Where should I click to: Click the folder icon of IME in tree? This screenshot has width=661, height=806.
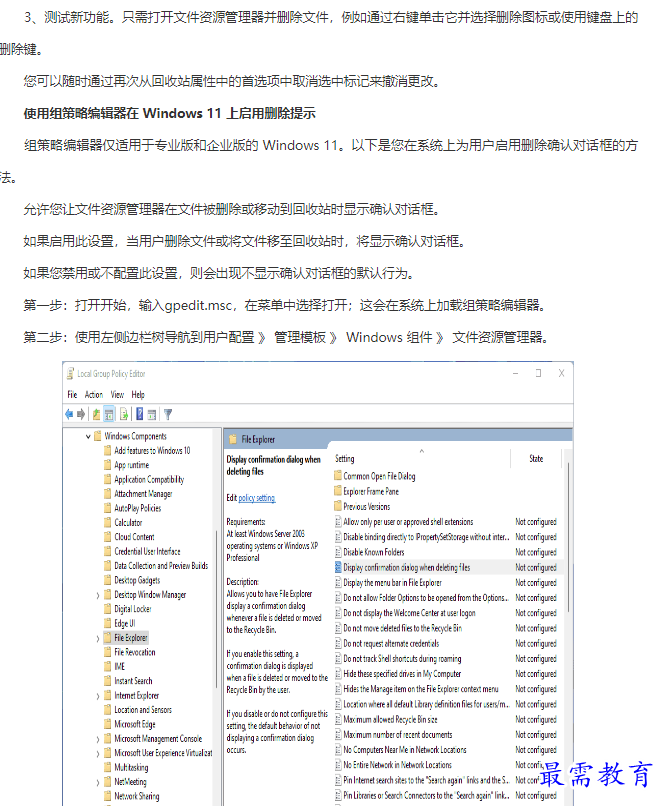[x=107, y=666]
